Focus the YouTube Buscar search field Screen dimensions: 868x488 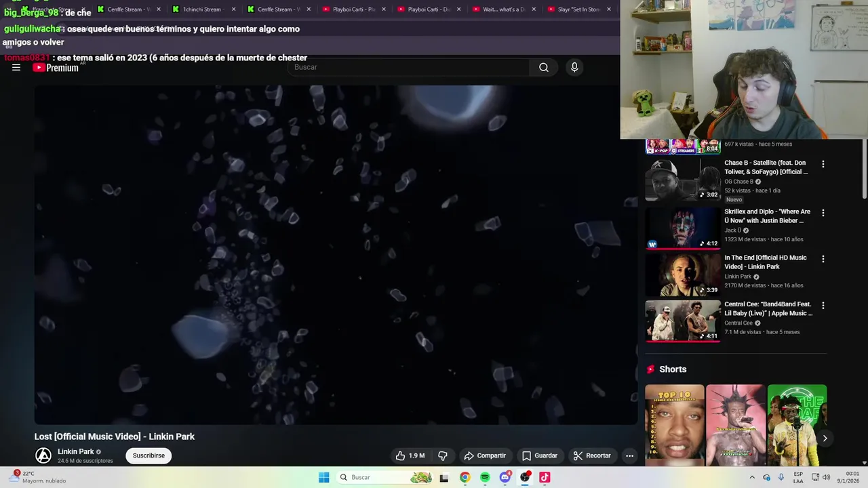(409, 67)
